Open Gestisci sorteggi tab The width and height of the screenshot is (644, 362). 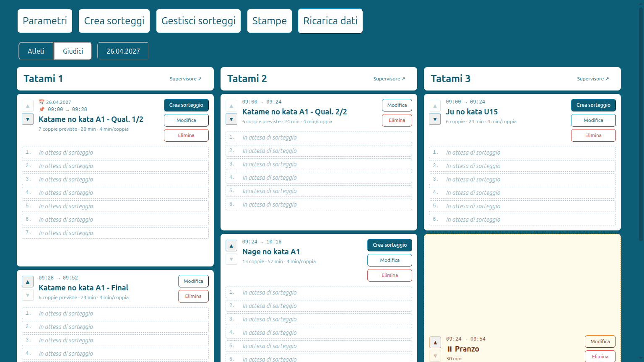[x=198, y=21]
